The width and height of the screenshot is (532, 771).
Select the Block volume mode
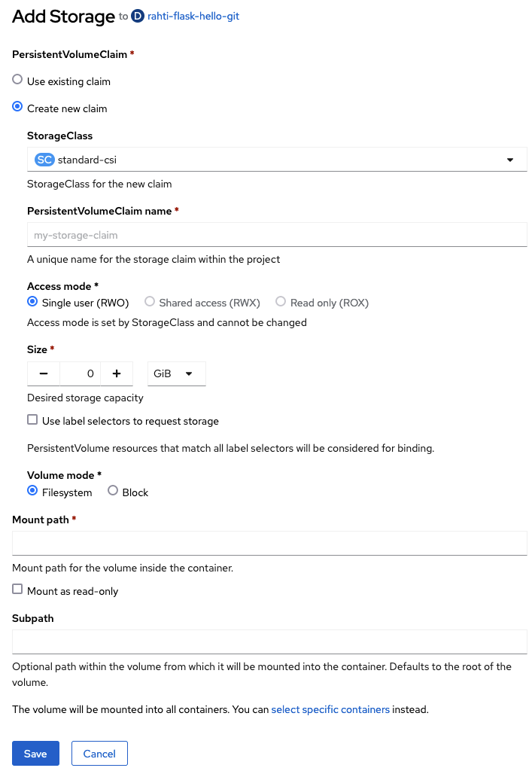[113, 491]
